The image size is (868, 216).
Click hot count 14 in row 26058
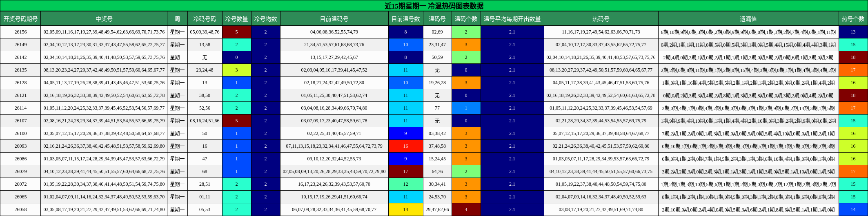click(x=853, y=209)
